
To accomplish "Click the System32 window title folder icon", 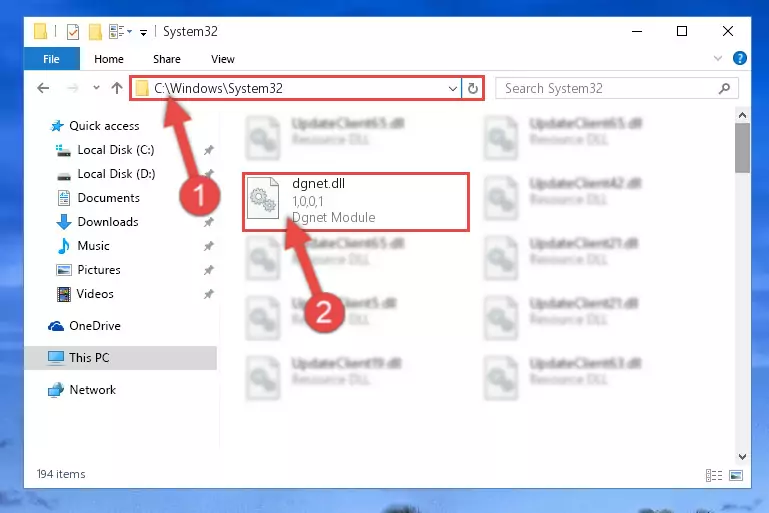I will [41, 31].
